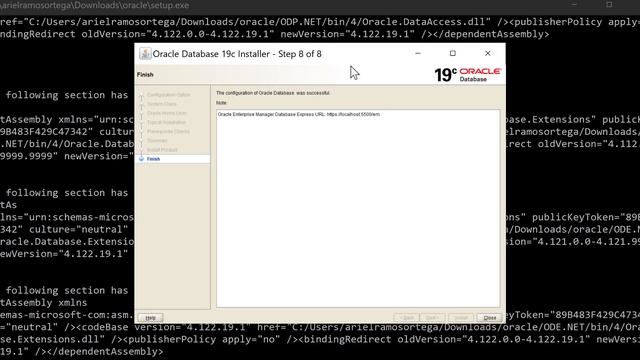The width and height of the screenshot is (640, 360).
Task: Click the Oracle 19c Database logo
Action: 468,74
